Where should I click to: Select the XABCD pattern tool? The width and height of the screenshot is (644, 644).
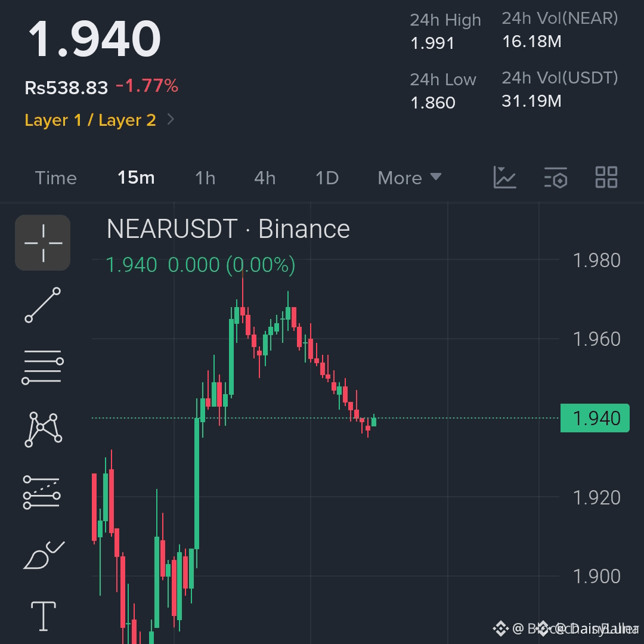(x=43, y=429)
